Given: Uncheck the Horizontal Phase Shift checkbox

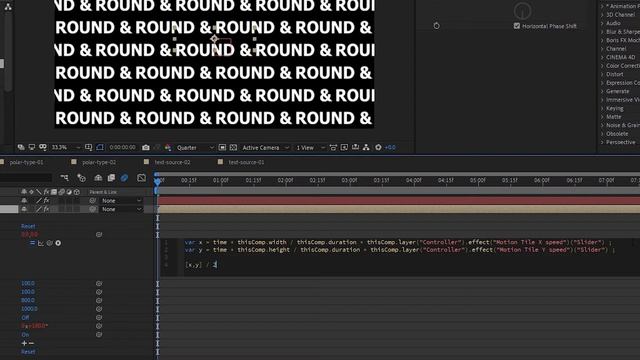Looking at the screenshot, I should pos(517,26).
